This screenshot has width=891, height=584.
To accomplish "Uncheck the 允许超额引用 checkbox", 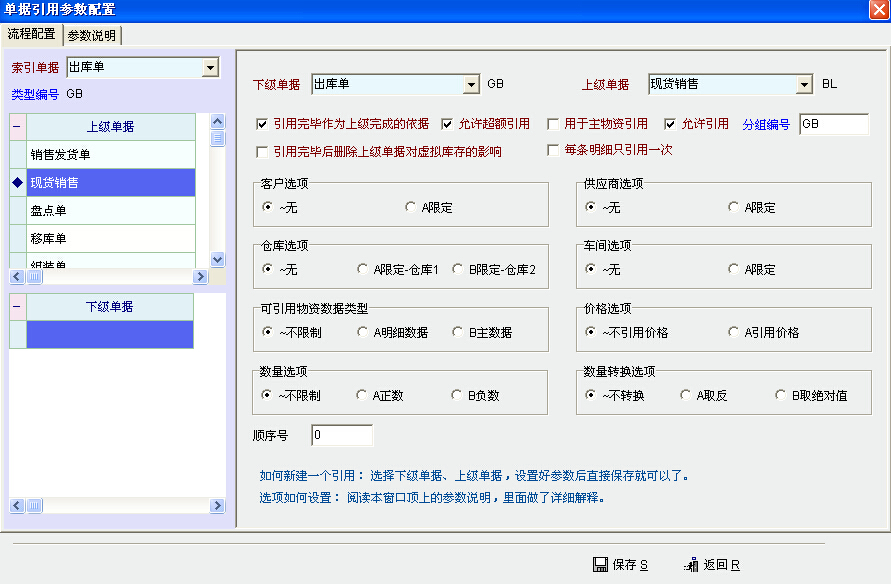I will point(447,125).
